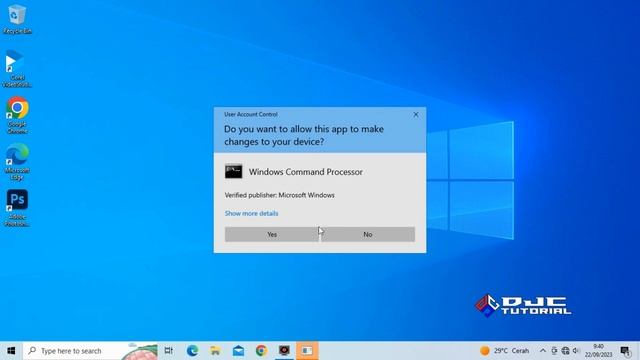The height and width of the screenshot is (360, 640).
Task: Open the notification center icon
Action: [x=625, y=351]
